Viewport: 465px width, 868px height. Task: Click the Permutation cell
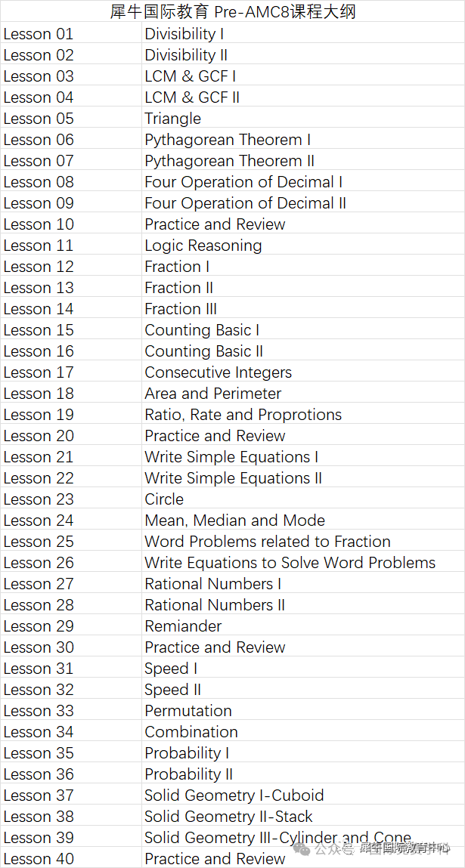[x=302, y=711]
